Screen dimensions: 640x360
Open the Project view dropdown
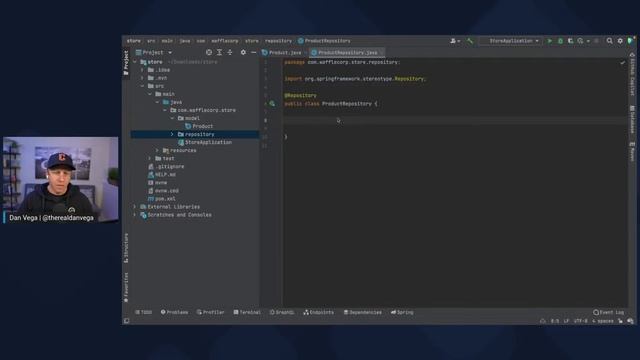tap(154, 52)
